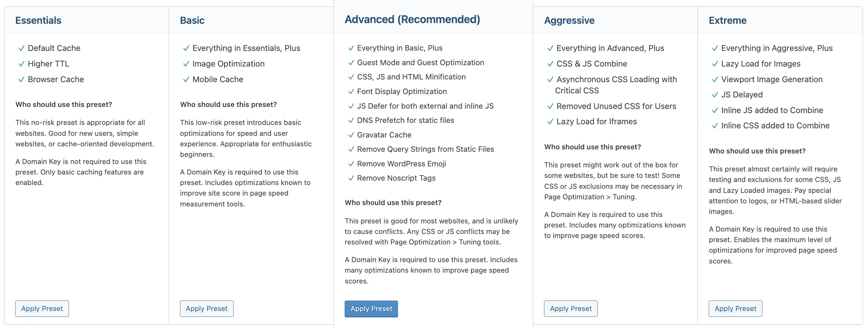This screenshot has width=868, height=328.
Task: Click the Remove WordPress Emoji feature item
Action: pos(401,164)
